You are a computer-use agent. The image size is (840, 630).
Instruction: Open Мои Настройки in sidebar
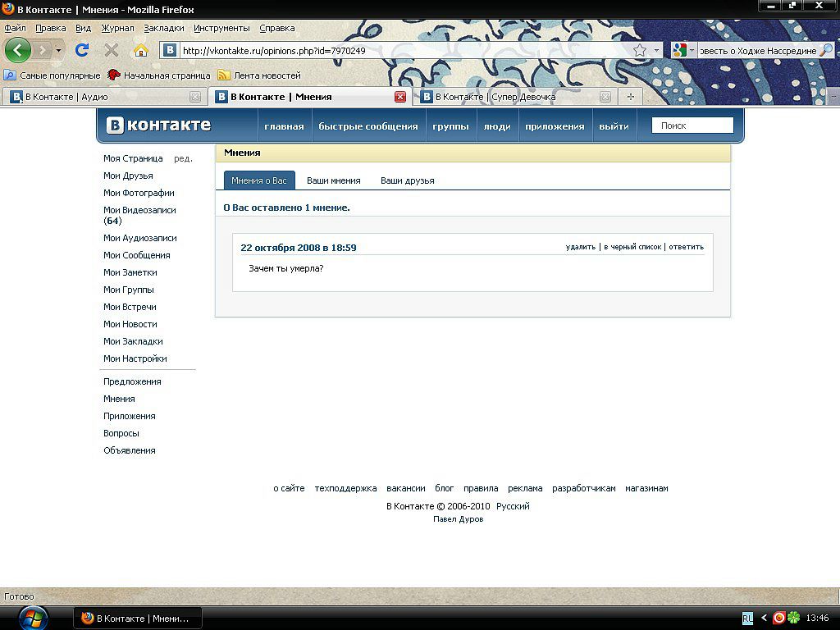[135, 358]
